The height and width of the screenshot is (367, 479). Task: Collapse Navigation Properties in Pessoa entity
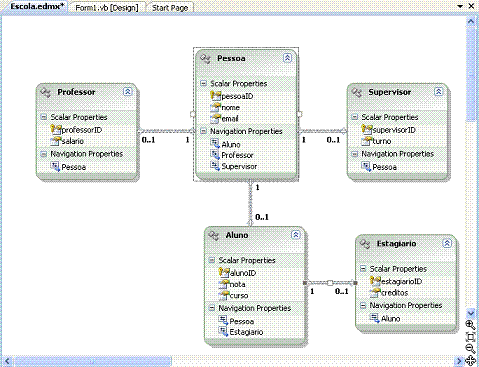203,131
